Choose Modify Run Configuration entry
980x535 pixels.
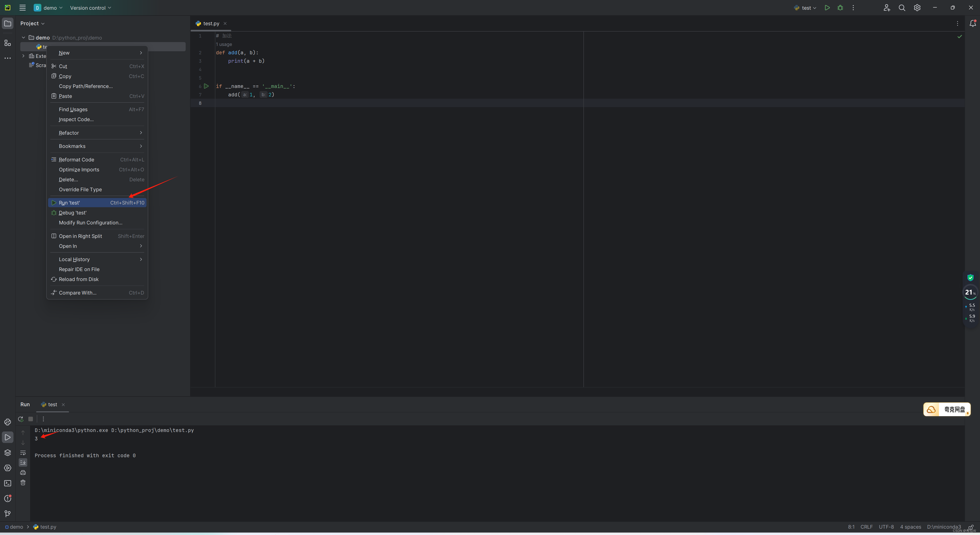pyautogui.click(x=97, y=223)
